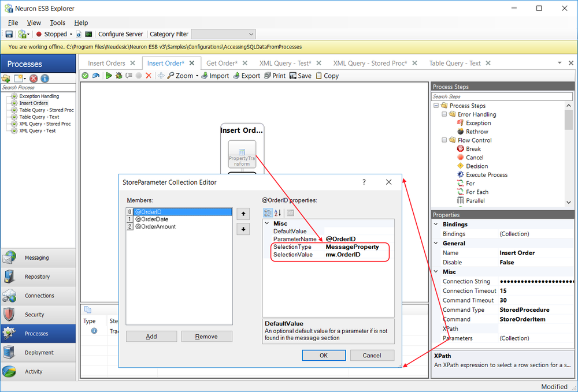Click the copy icon in the output pane
This screenshot has width=578, height=392.
pyautogui.click(x=88, y=309)
